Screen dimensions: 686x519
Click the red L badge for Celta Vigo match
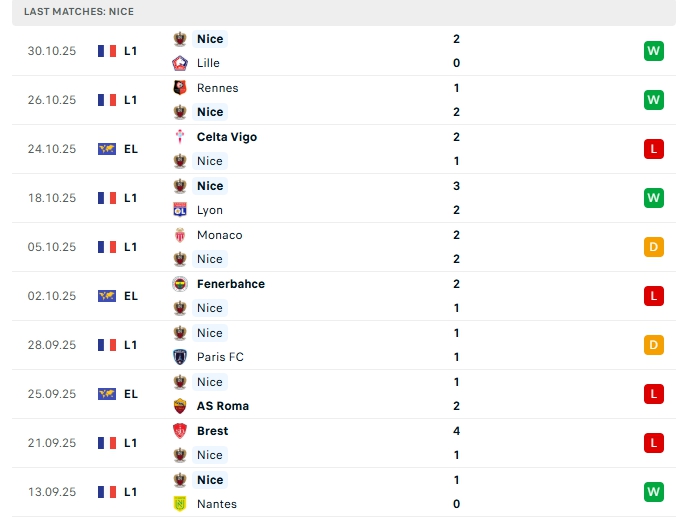tap(654, 149)
